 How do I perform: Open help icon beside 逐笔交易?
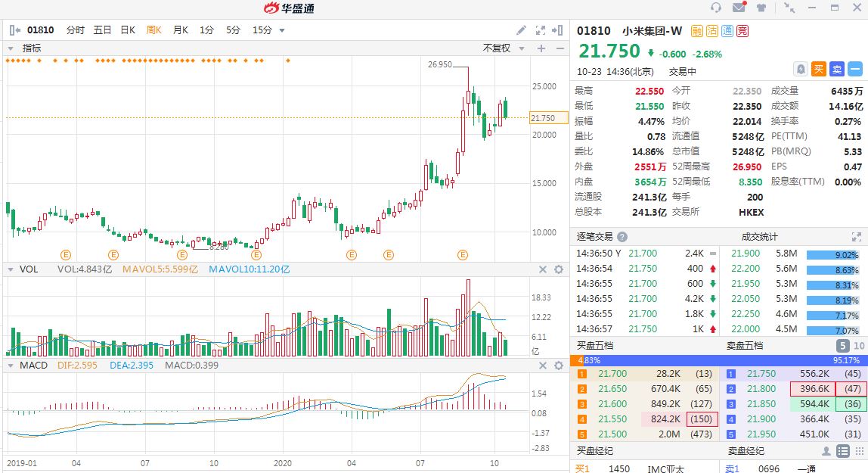click(622, 237)
